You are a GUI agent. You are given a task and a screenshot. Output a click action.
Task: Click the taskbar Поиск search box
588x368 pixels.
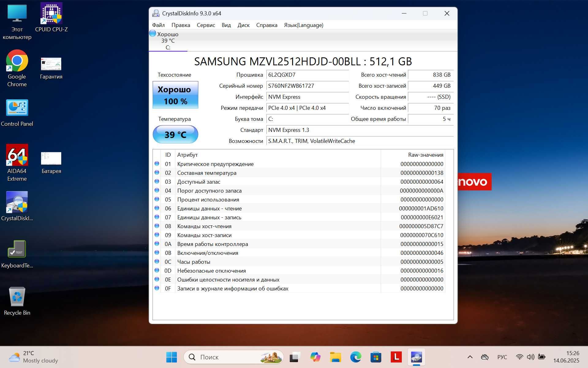pyautogui.click(x=234, y=357)
